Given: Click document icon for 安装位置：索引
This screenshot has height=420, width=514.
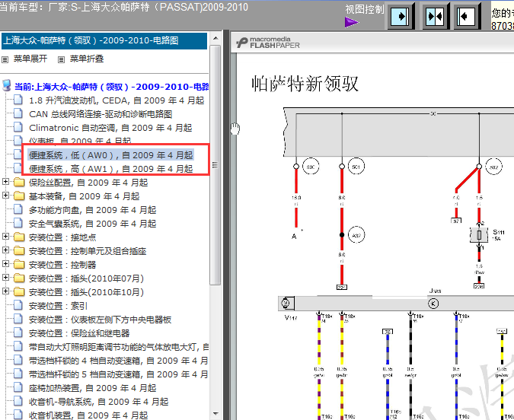Looking at the screenshot, I should tap(18, 306).
